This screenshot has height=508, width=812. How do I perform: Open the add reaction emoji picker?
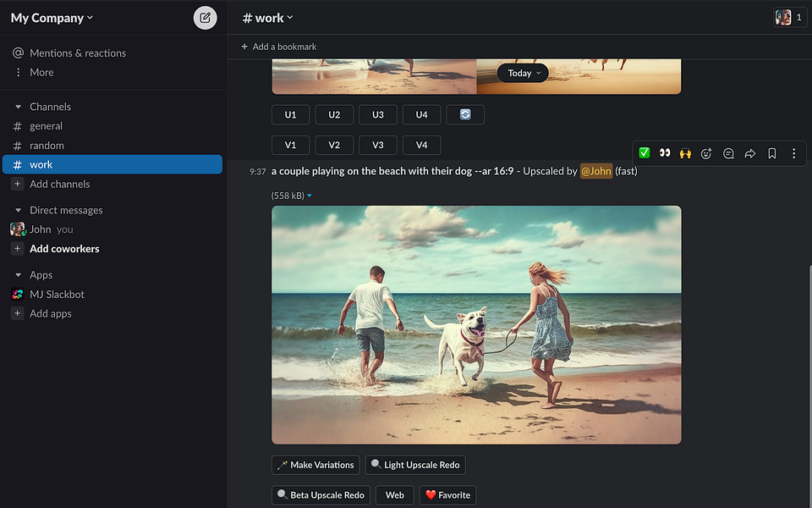click(707, 153)
